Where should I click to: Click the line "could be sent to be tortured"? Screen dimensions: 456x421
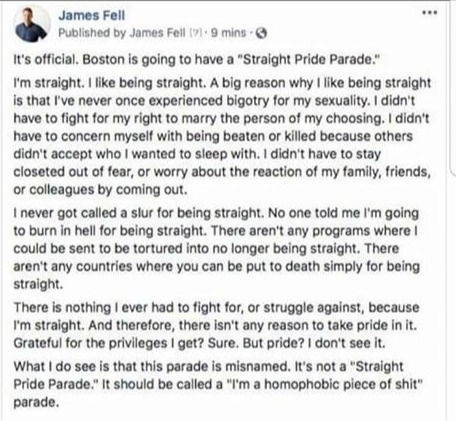(x=206, y=249)
